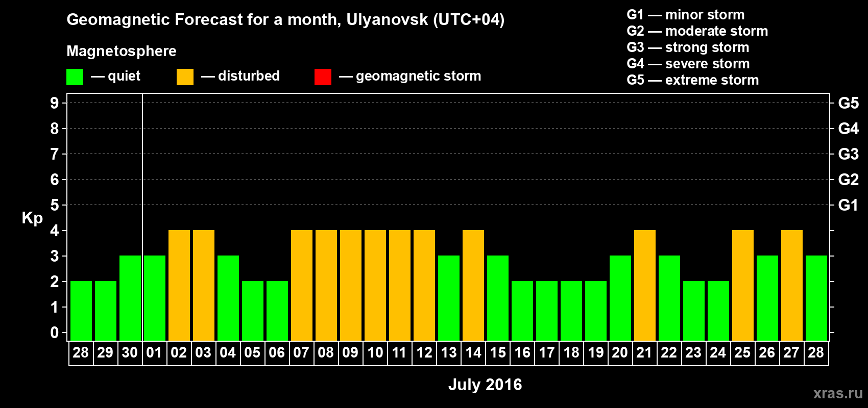Click the date label '29' on the axis
Viewport: 868px width, 408px height.
click(x=105, y=353)
